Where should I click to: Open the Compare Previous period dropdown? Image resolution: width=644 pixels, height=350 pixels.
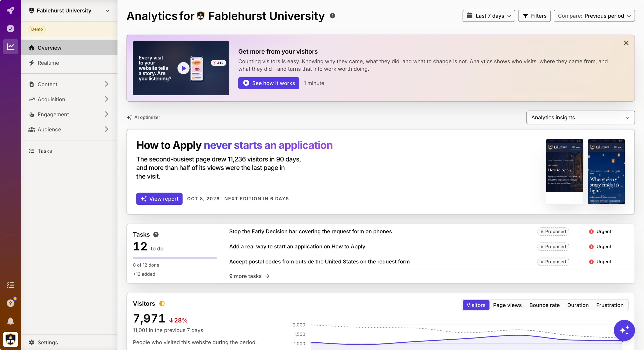point(594,16)
